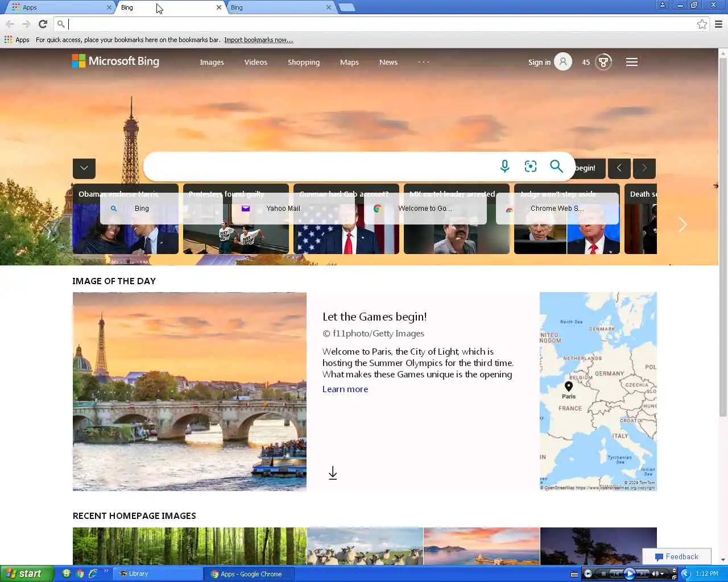Show next homepage image arrow

tap(644, 168)
